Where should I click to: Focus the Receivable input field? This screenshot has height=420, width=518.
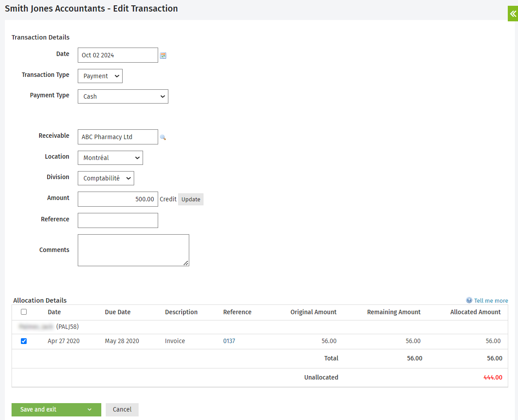click(x=118, y=137)
